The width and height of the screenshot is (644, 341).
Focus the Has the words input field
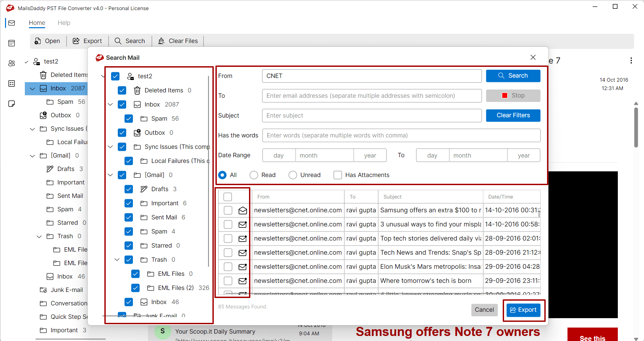click(x=401, y=135)
